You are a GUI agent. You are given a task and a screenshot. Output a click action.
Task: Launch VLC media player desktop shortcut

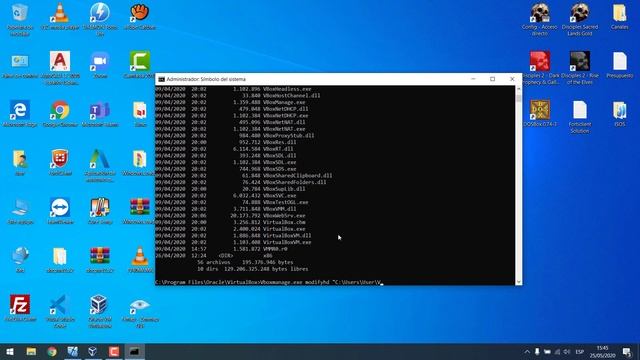60,17
